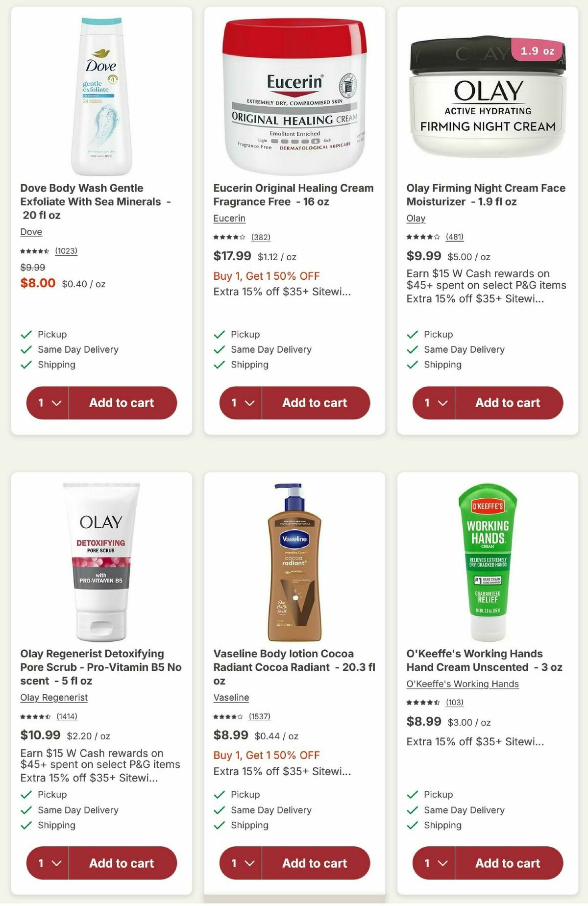The width and height of the screenshot is (588, 906).
Task: Add Vaseline Cocoa Radiant lotion to cart
Action: [x=314, y=863]
